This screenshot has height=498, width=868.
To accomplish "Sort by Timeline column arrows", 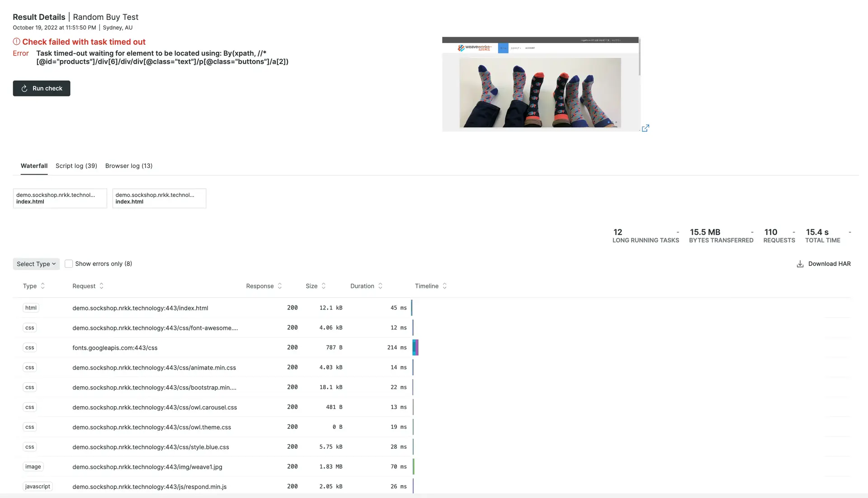I will pos(444,286).
